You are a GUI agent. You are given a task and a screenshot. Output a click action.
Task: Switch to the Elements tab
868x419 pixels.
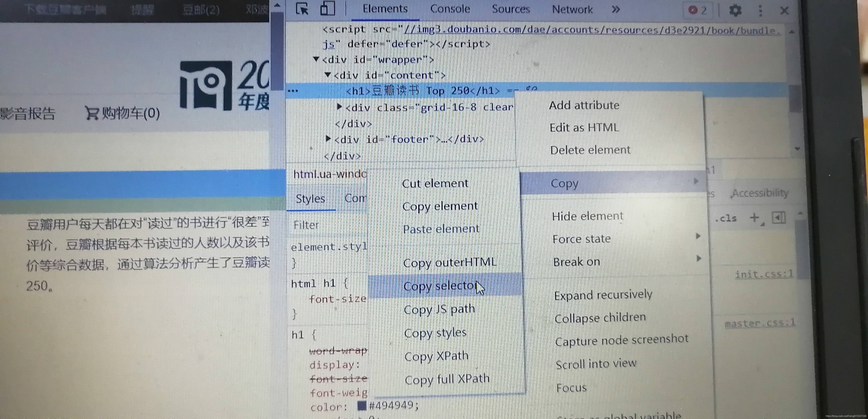pyautogui.click(x=385, y=9)
